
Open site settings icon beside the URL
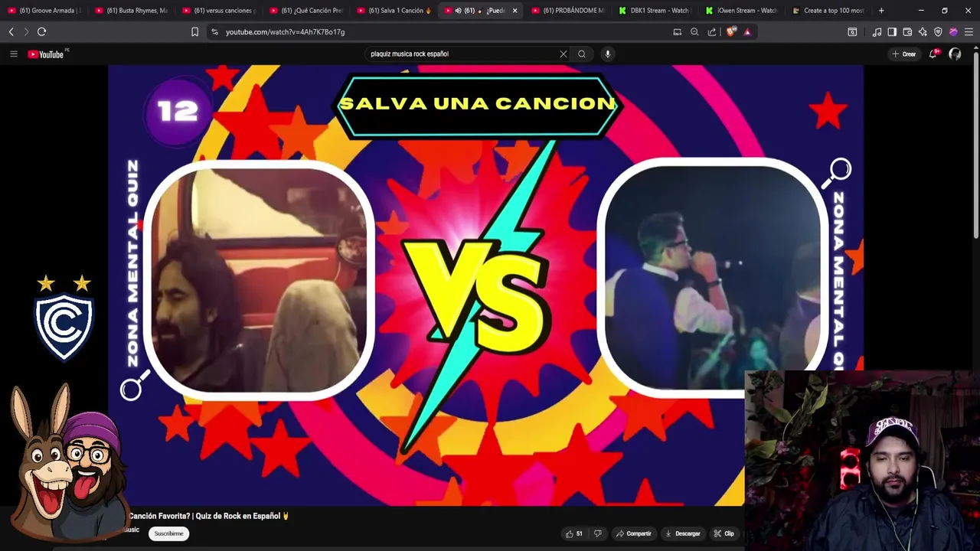coord(214,32)
